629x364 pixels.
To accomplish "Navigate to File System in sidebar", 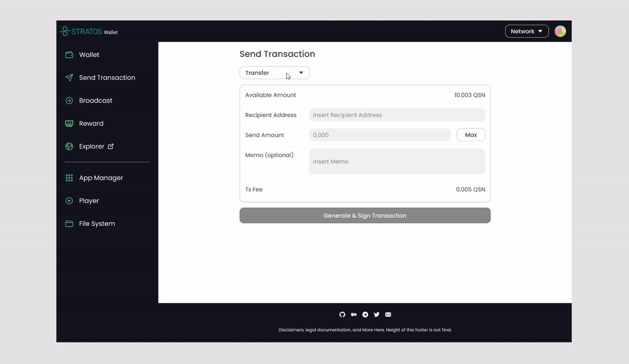I will [x=97, y=223].
